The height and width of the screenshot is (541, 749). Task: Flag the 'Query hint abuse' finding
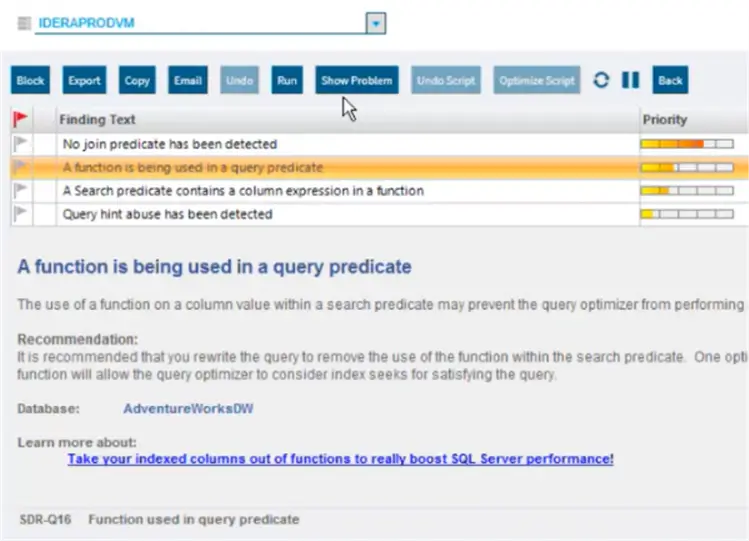coord(21,213)
